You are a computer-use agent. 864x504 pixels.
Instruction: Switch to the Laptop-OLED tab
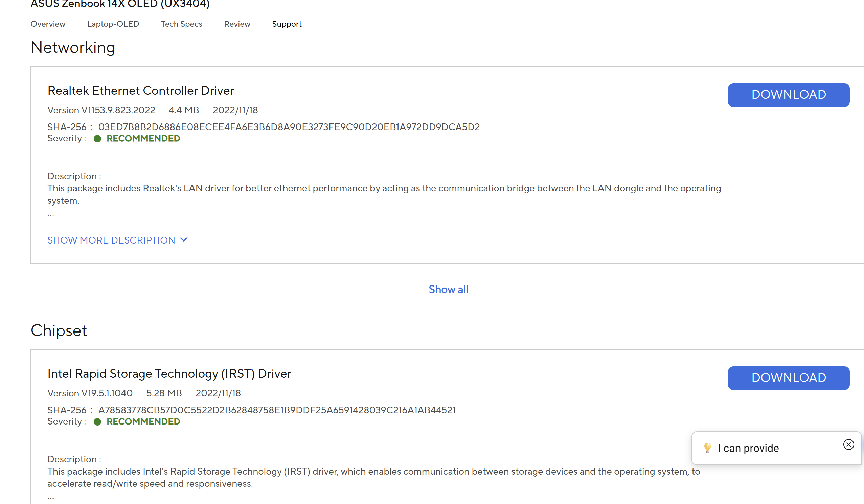click(x=113, y=24)
